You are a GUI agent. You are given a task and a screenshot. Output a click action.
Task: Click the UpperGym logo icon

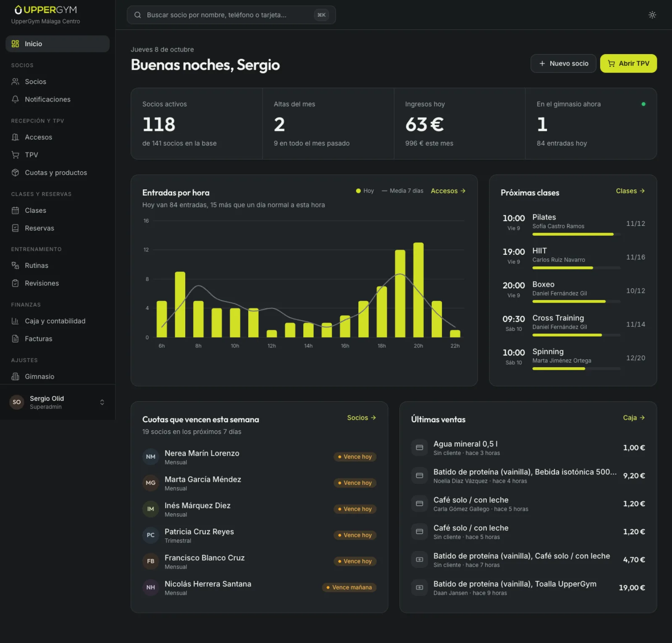tap(18, 10)
